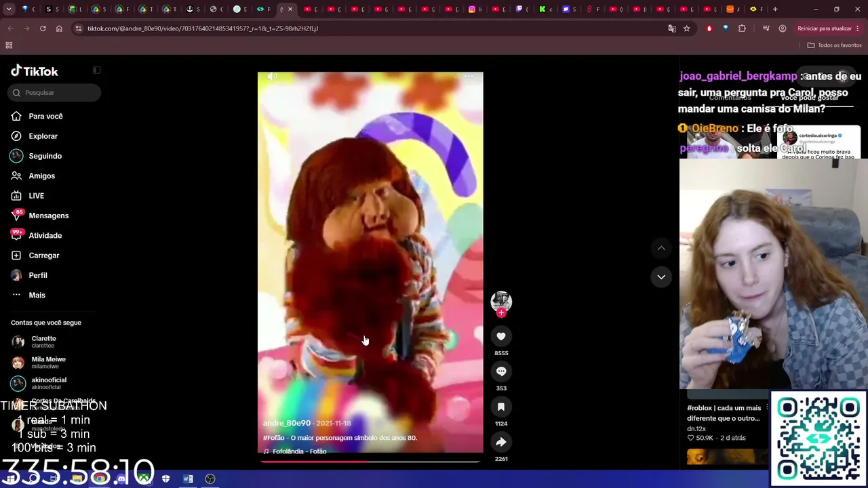
Task: Mute the video sound
Action: (273, 77)
